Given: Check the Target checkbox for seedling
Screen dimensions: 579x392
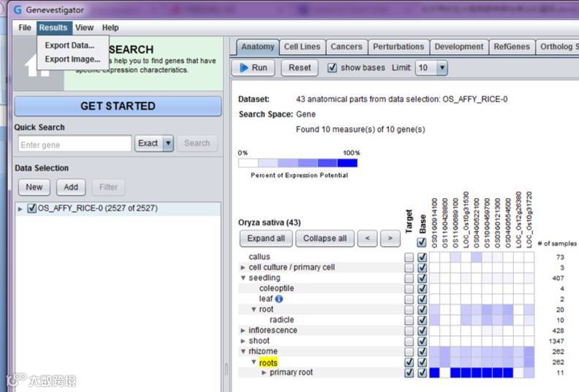Looking at the screenshot, I should click(x=409, y=278).
